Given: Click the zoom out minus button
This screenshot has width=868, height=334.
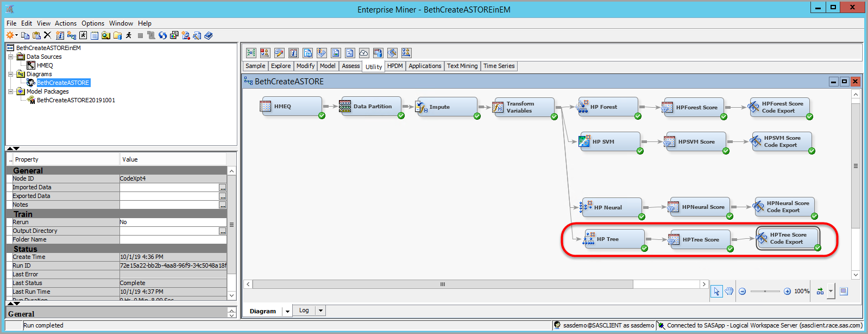Looking at the screenshot, I should click(742, 292).
